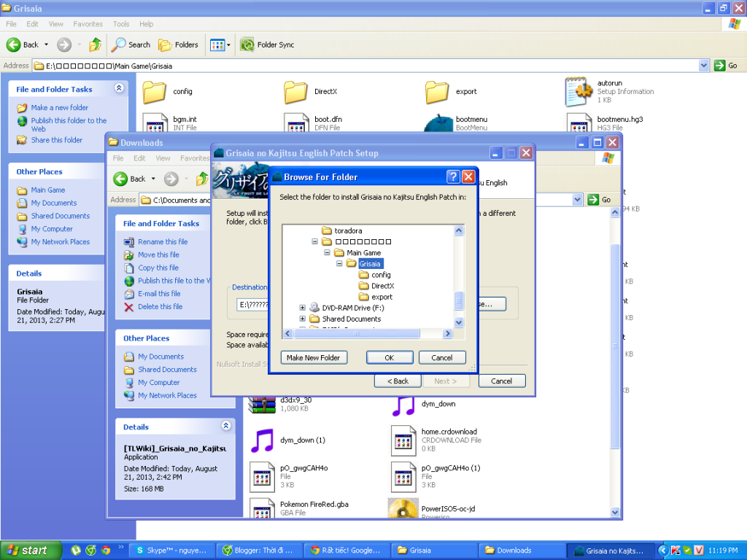Select home.crdownload file in Downloads
Screen dimensions: 747x560
pos(436,440)
